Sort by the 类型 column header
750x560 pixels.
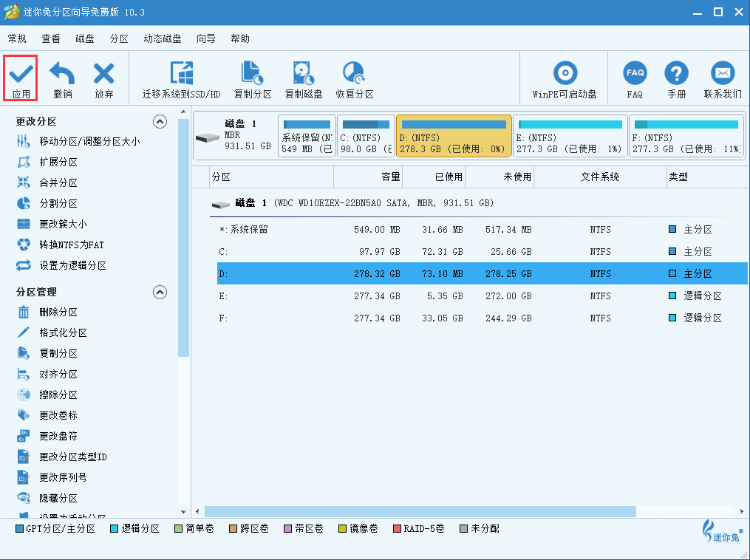[707, 177]
